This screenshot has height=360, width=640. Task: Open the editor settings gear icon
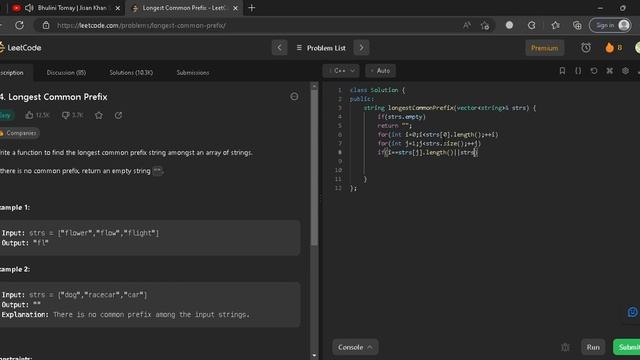point(625,71)
